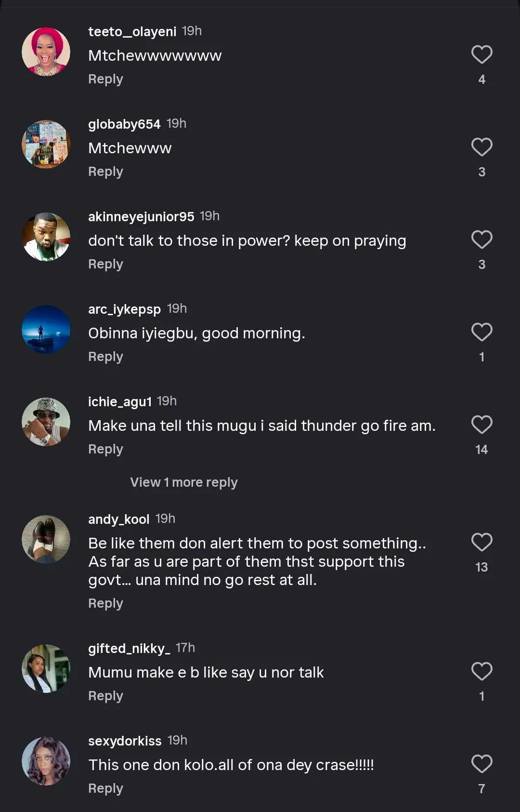This screenshot has height=812, width=520.
Task: Reply to gifted_nikky_'s comment
Action: 105,696
